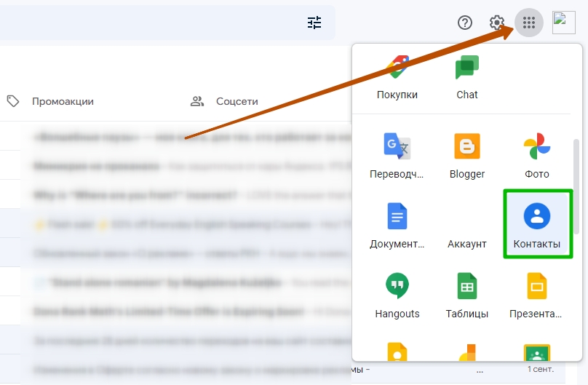Click the apps panel scrollbar

click(x=577, y=187)
